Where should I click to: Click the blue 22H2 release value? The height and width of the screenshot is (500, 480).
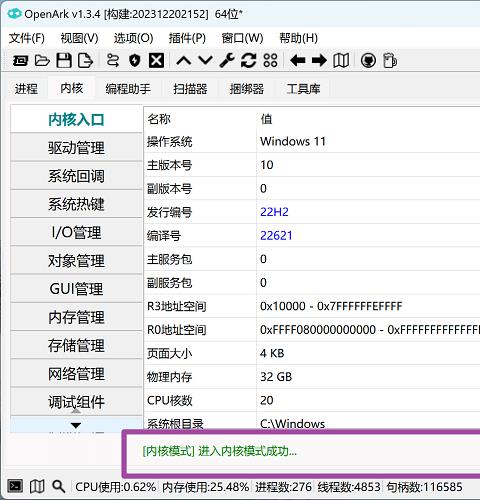tap(274, 212)
